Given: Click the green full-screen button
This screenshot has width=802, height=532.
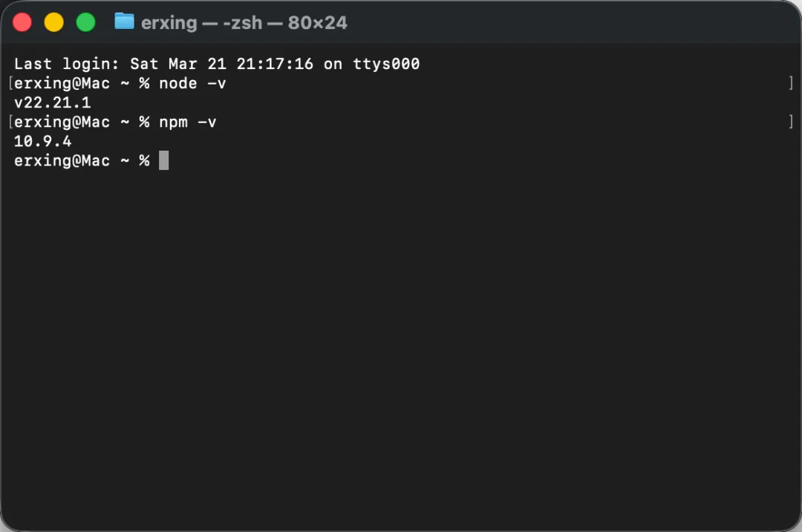Looking at the screenshot, I should coord(86,22).
